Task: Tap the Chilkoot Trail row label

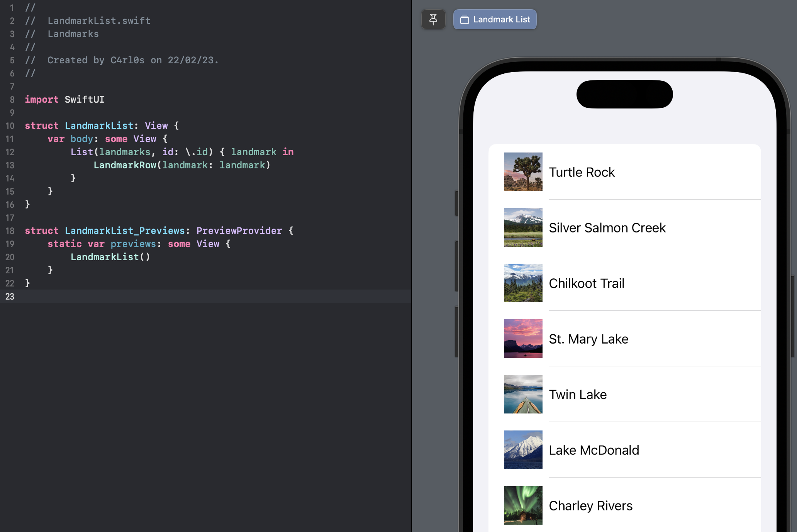Action: point(587,283)
